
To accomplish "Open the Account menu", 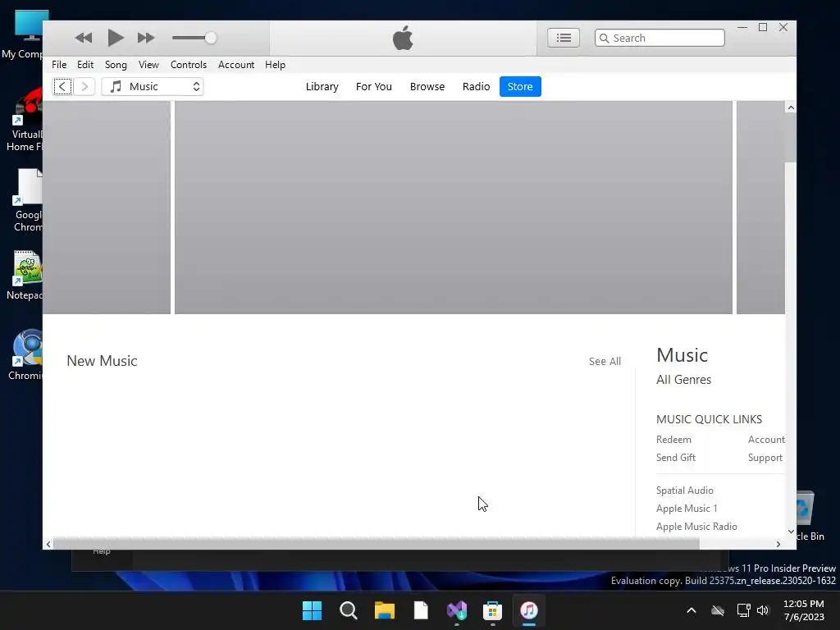I will tap(235, 64).
